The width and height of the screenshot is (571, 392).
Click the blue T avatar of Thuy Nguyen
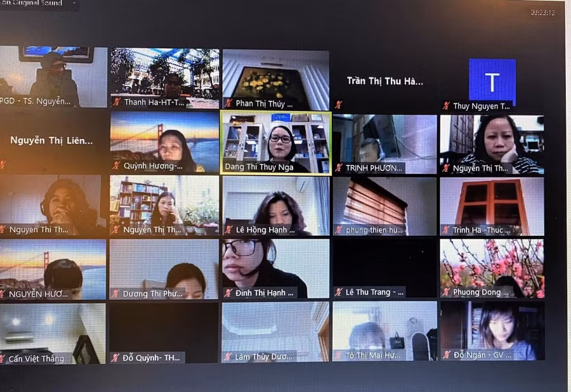pyautogui.click(x=492, y=82)
